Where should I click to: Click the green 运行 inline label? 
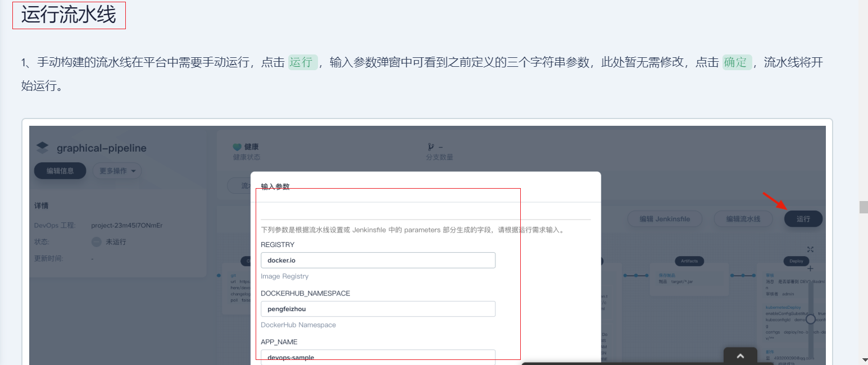point(303,62)
